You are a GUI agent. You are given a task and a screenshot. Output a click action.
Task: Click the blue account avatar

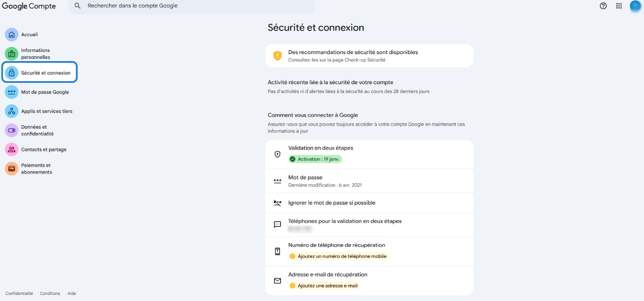(636, 6)
